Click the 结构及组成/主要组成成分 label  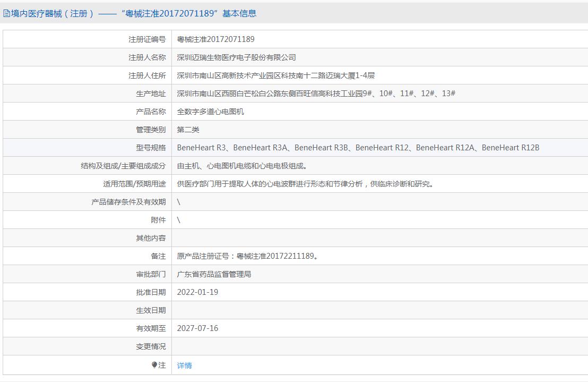(x=123, y=165)
